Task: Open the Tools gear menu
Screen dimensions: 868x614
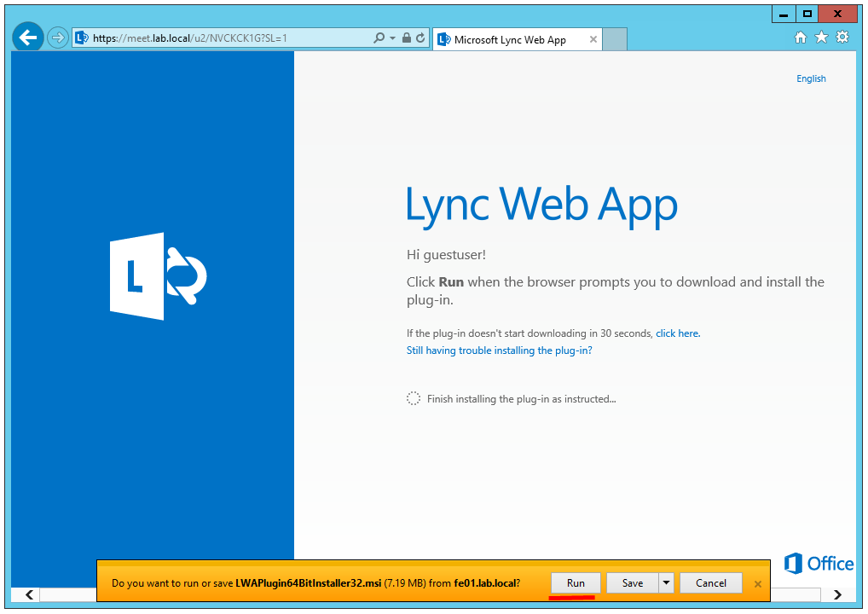Action: [842, 37]
